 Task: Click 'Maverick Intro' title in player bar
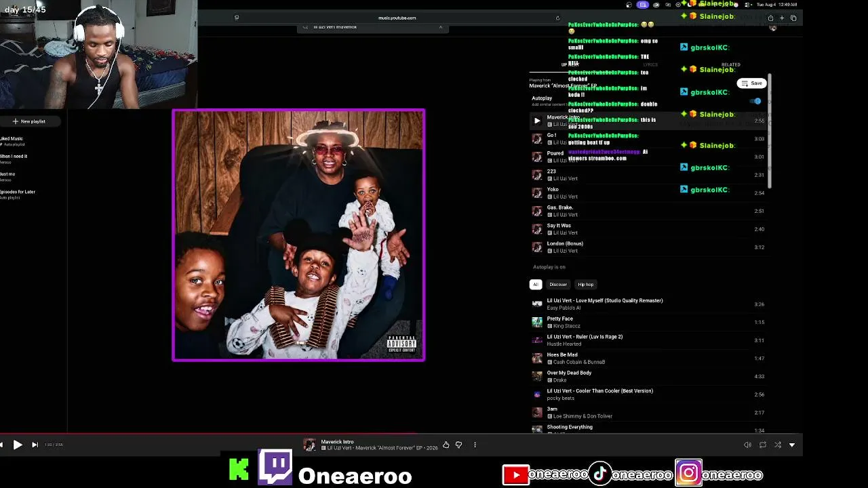[x=337, y=442]
